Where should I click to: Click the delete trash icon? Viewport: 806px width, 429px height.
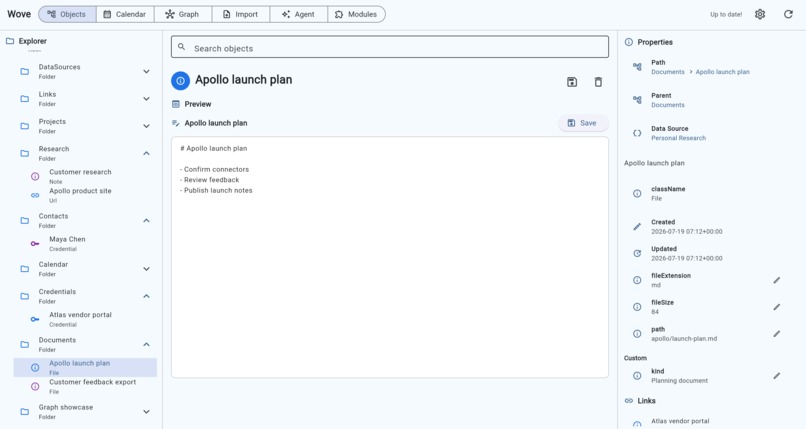598,82
